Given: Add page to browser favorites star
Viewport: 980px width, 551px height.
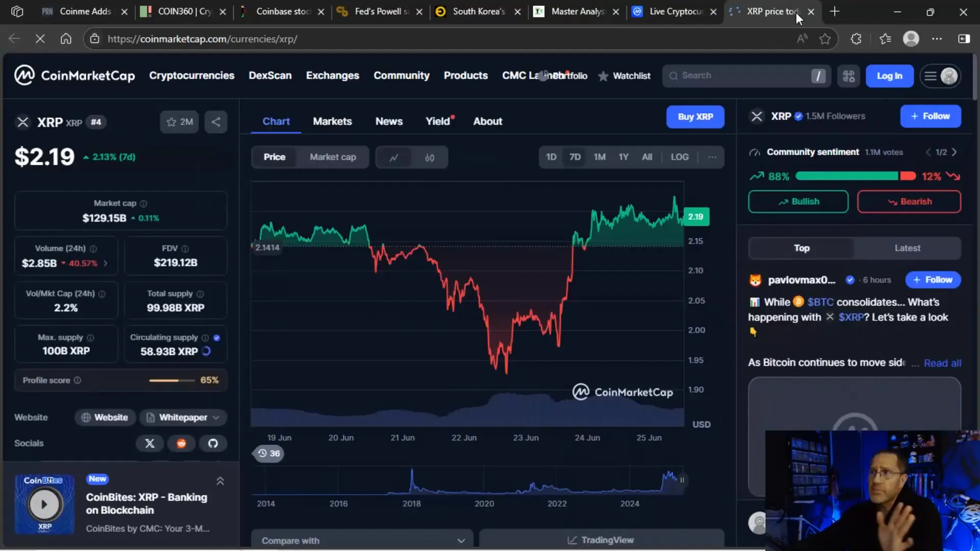Looking at the screenshot, I should coord(825,39).
